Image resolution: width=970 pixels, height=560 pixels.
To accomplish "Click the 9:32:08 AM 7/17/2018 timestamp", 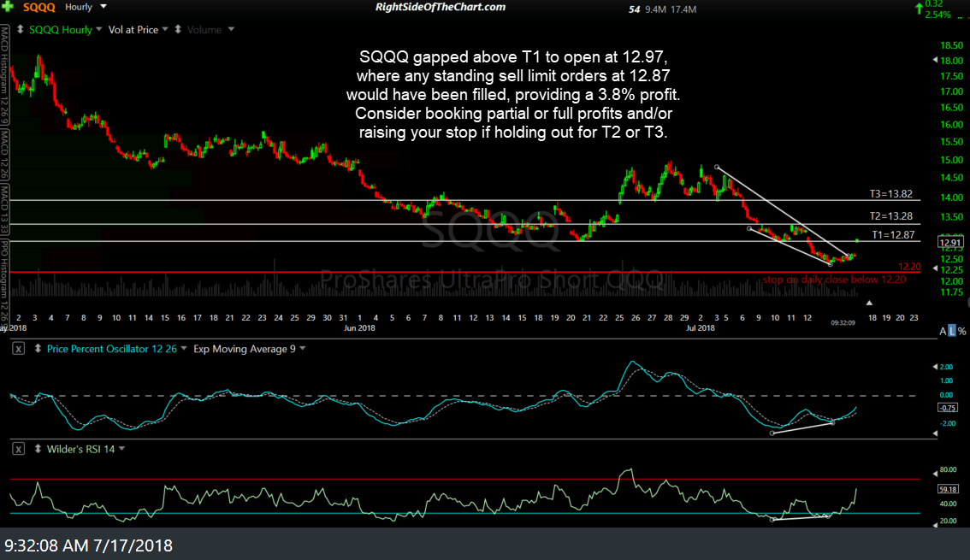I will coord(88,545).
